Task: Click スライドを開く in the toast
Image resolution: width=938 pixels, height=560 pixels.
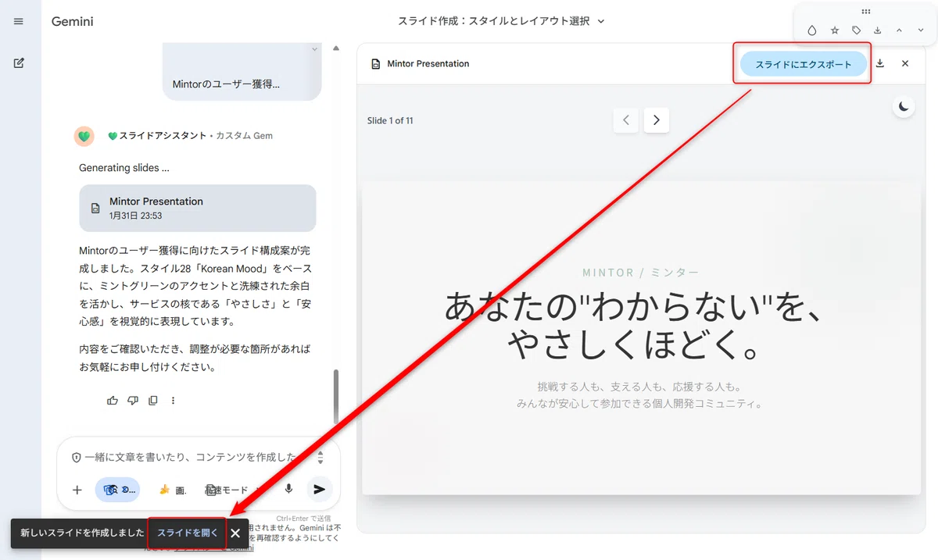Action: coord(188,533)
